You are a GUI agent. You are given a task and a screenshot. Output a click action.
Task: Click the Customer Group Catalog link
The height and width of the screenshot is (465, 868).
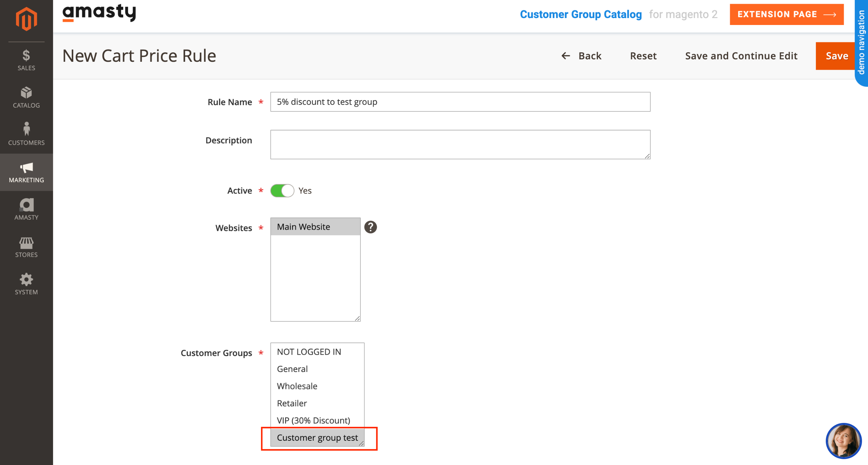click(x=581, y=14)
